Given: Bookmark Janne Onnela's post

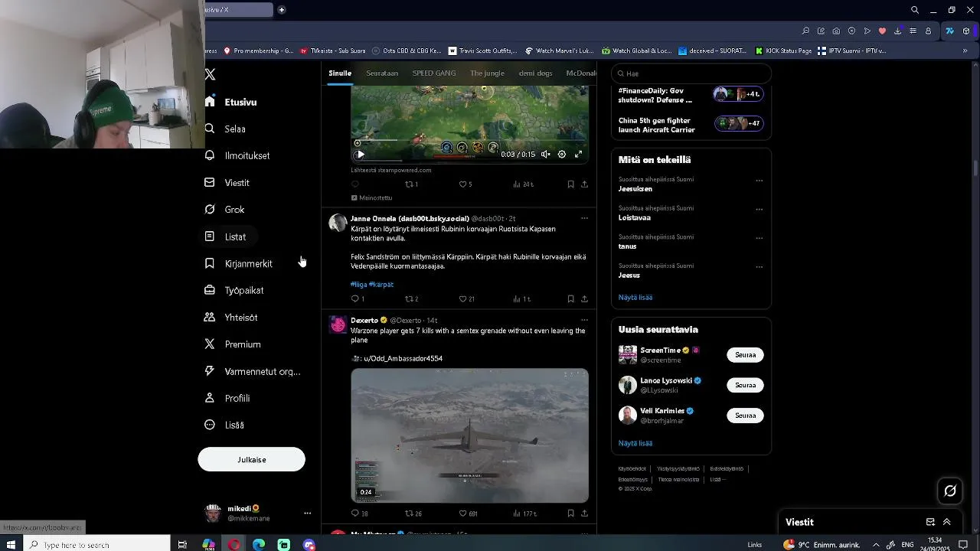Looking at the screenshot, I should [570, 299].
